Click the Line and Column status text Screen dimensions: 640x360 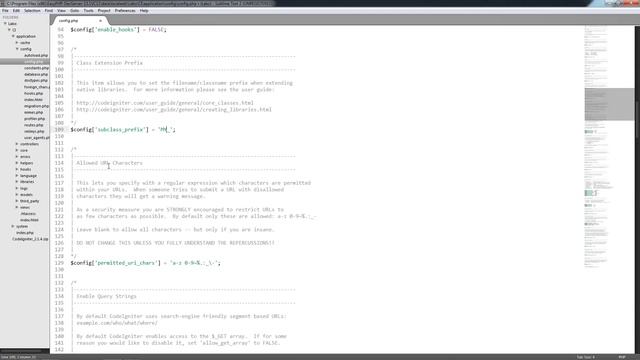(18, 357)
